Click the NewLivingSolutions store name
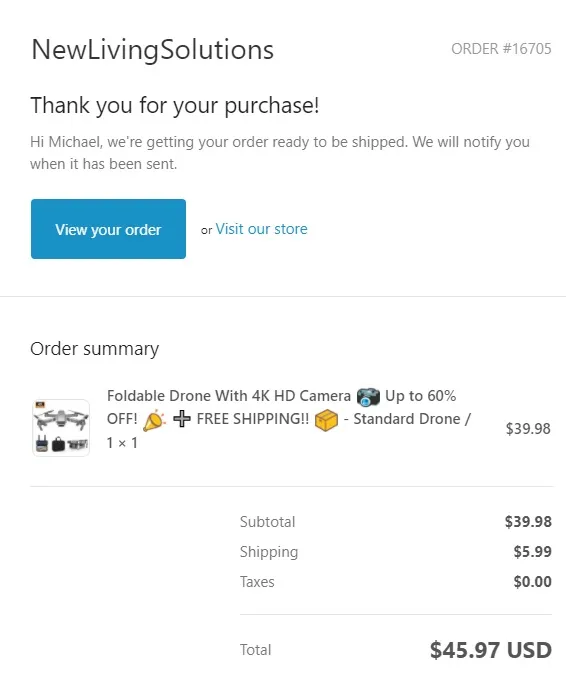566x677 pixels. 153,50
